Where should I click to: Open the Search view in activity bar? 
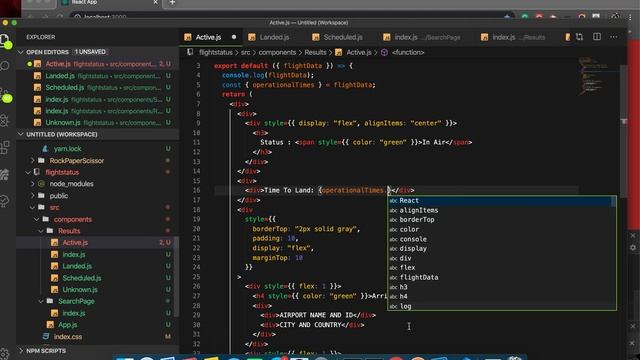click(x=5, y=65)
